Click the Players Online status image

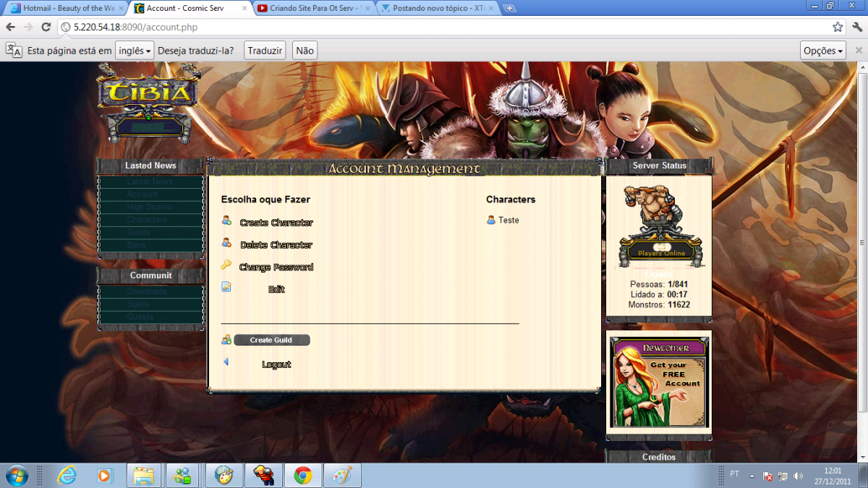[660, 226]
